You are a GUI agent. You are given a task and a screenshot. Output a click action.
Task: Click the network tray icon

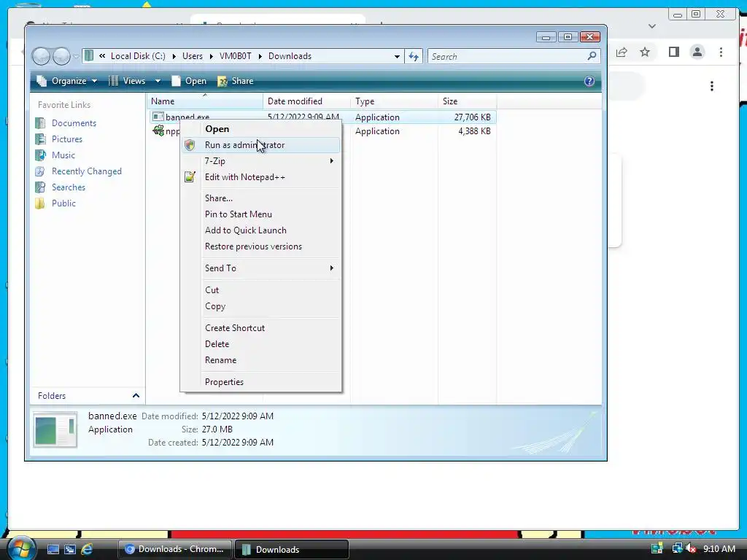(x=677, y=548)
